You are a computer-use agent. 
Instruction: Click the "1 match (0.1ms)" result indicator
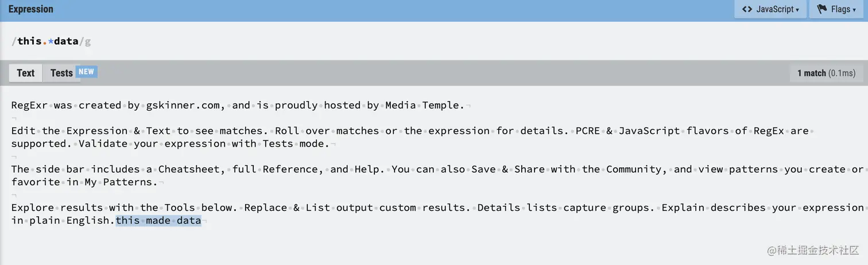(x=826, y=73)
